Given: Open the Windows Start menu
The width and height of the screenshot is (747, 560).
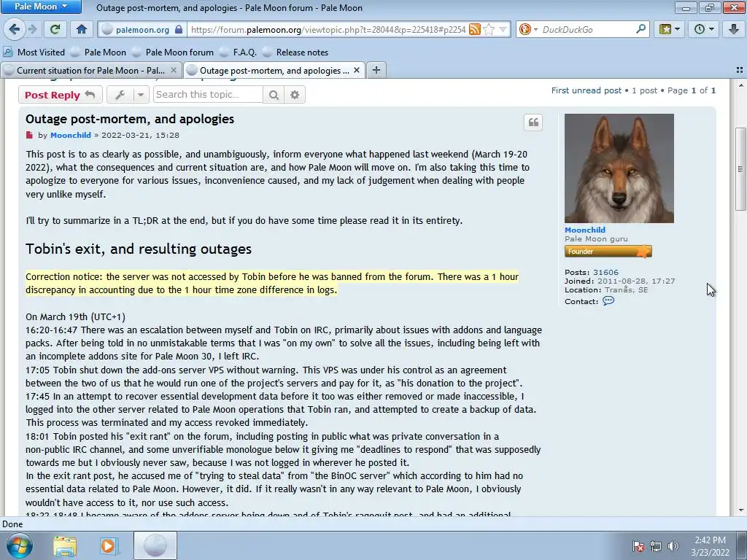Looking at the screenshot, I should tap(19, 545).
